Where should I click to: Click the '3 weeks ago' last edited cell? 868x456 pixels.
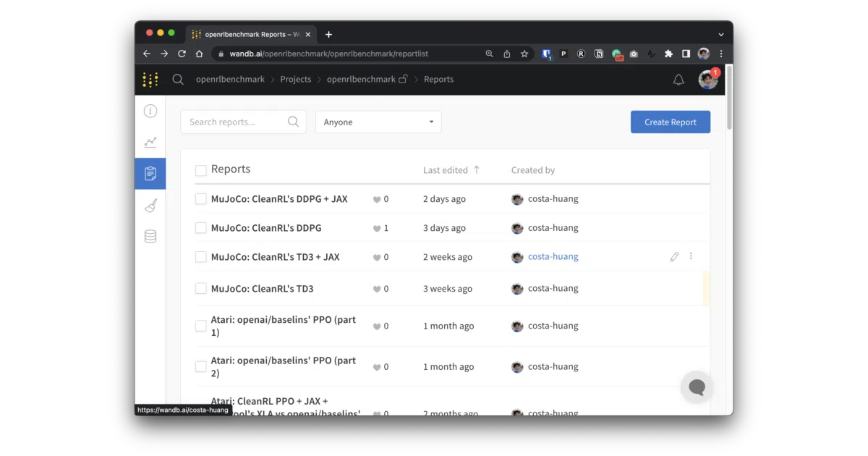448,289
